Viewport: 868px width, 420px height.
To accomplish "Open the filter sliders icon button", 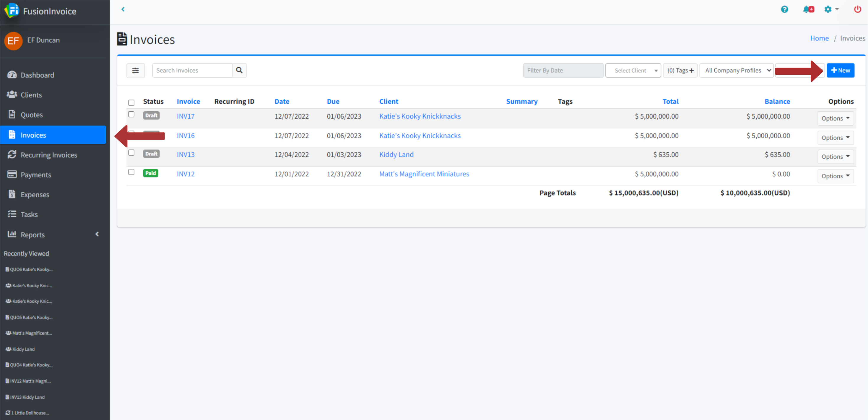I will [x=135, y=70].
